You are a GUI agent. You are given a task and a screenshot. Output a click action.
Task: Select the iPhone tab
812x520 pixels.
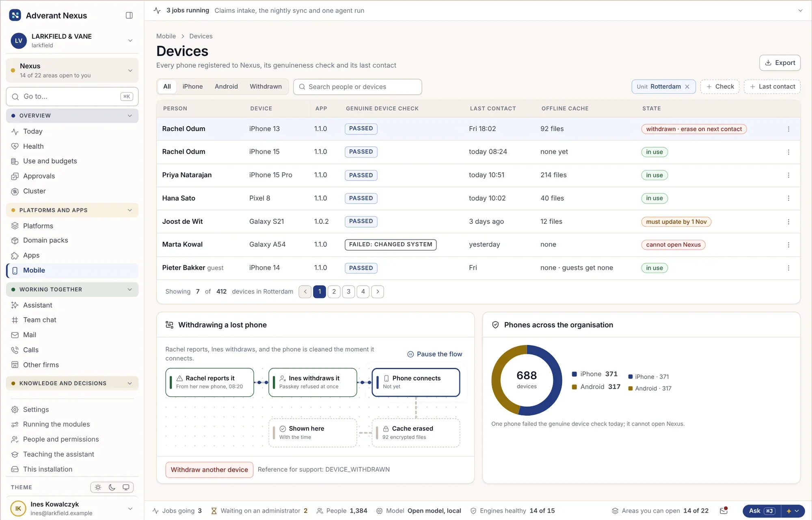click(x=192, y=86)
